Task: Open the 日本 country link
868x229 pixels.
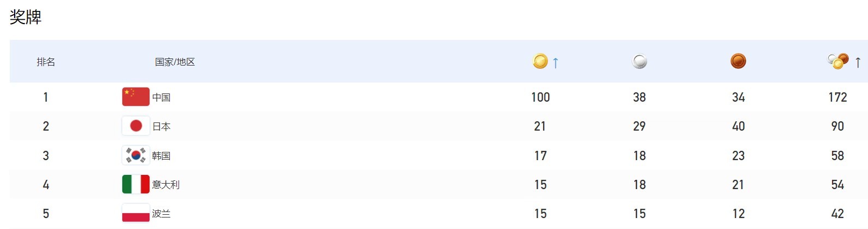Action: tap(162, 127)
